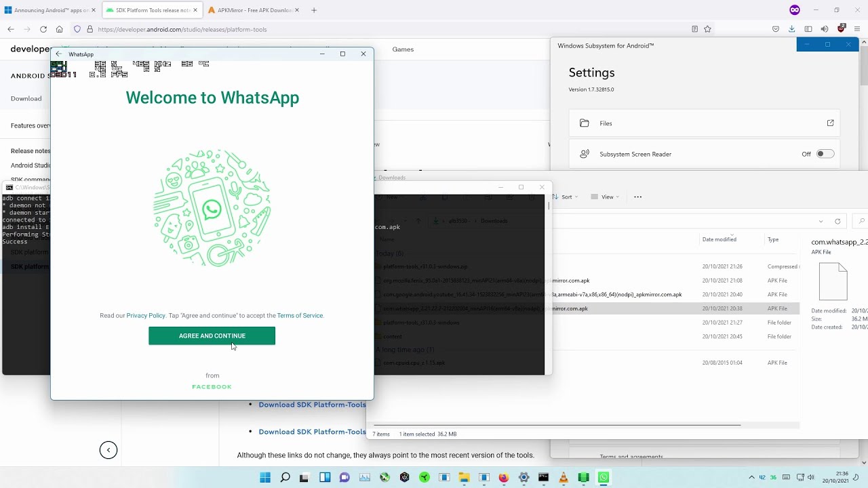Image resolution: width=868 pixels, height=488 pixels.
Task: Open volume control in system tray
Action: [812, 477]
